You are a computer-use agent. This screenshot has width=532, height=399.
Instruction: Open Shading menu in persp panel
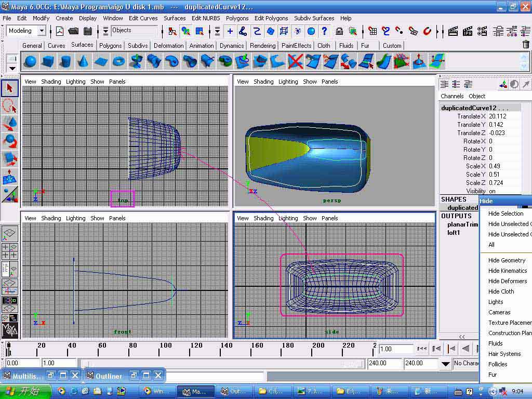(x=263, y=82)
